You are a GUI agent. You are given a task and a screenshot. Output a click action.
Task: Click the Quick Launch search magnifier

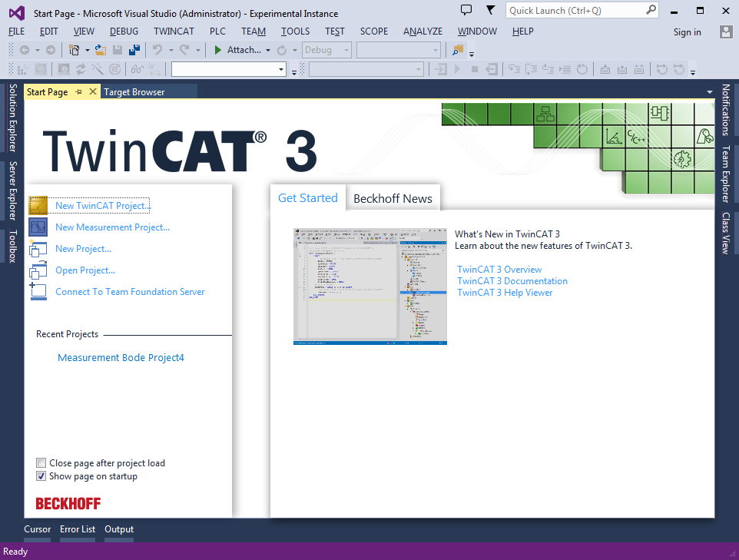651,10
